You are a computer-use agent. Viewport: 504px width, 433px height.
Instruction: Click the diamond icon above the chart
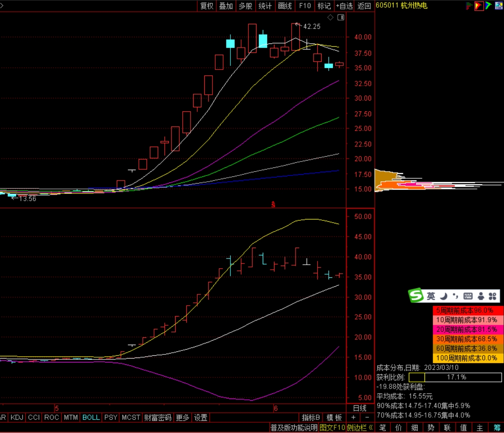[x=331, y=17]
